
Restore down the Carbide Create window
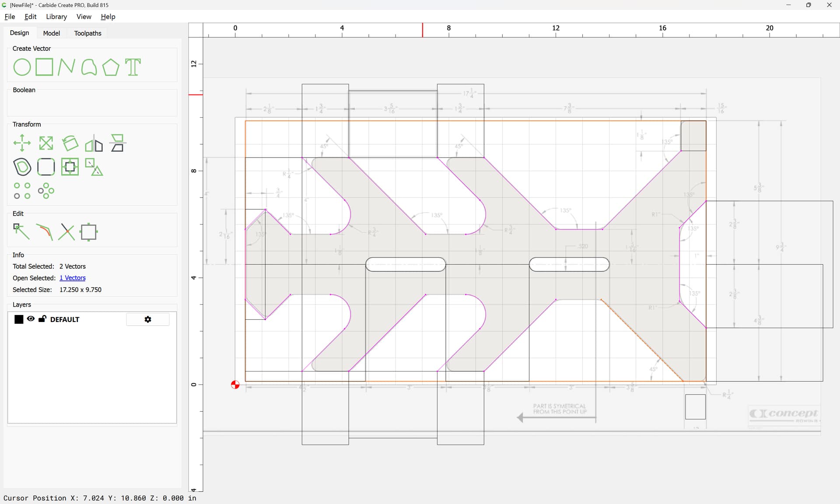808,5
